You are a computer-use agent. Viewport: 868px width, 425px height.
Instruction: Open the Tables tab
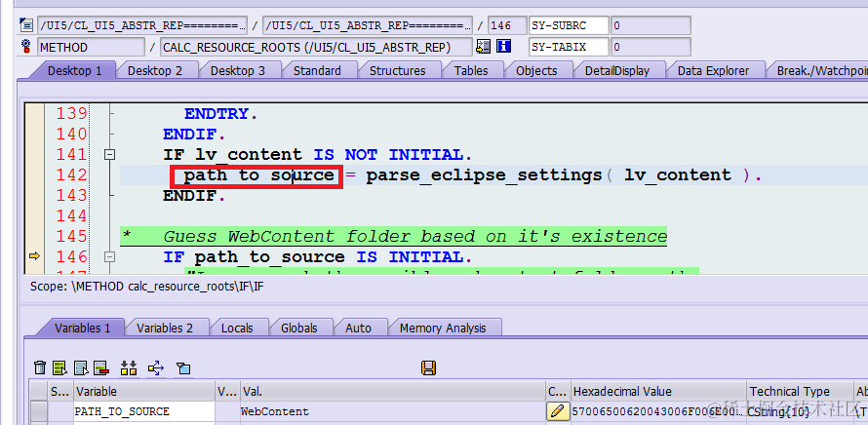(471, 71)
